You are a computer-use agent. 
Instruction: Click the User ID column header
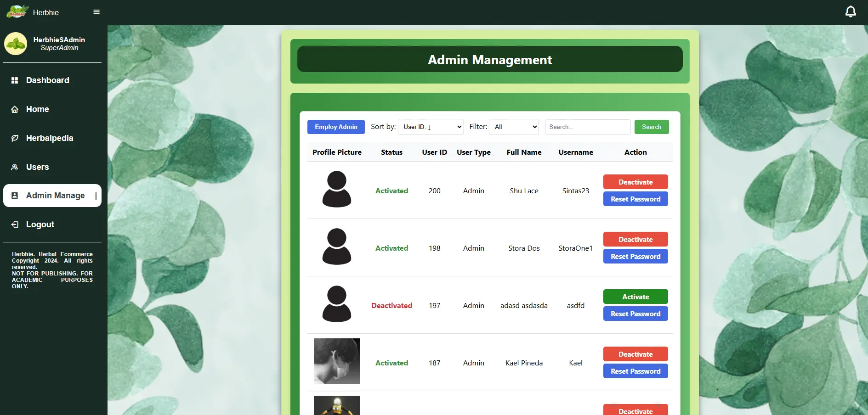click(434, 152)
